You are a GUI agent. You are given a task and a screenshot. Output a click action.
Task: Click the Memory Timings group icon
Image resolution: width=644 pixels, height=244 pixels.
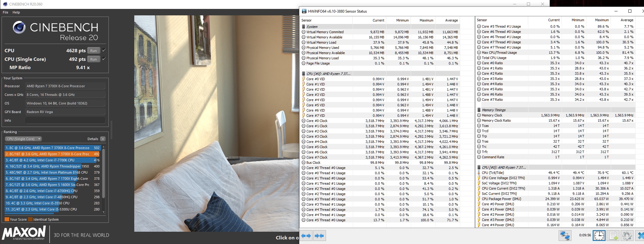pos(479,110)
